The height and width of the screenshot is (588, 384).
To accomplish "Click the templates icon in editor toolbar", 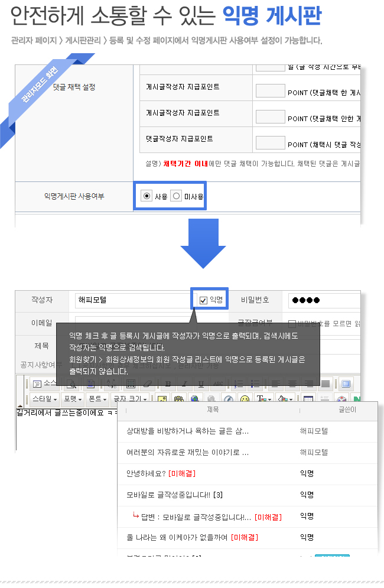I will (90, 384).
